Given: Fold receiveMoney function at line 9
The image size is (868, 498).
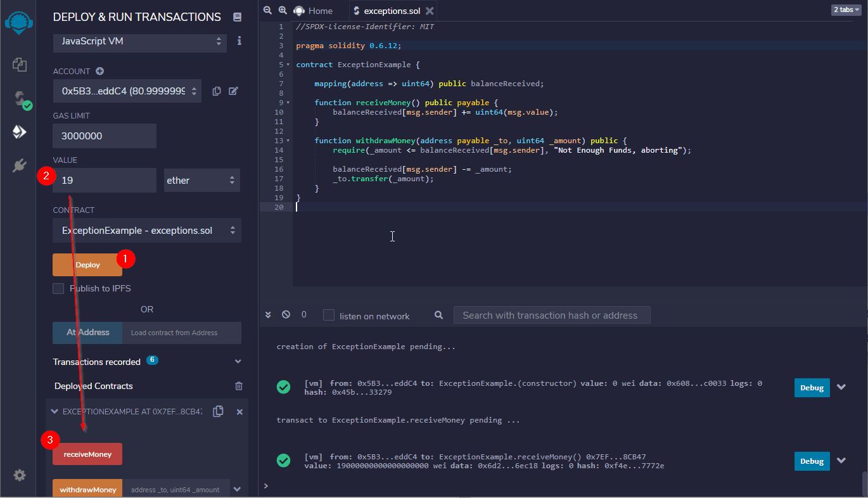Looking at the screenshot, I should click(x=288, y=103).
